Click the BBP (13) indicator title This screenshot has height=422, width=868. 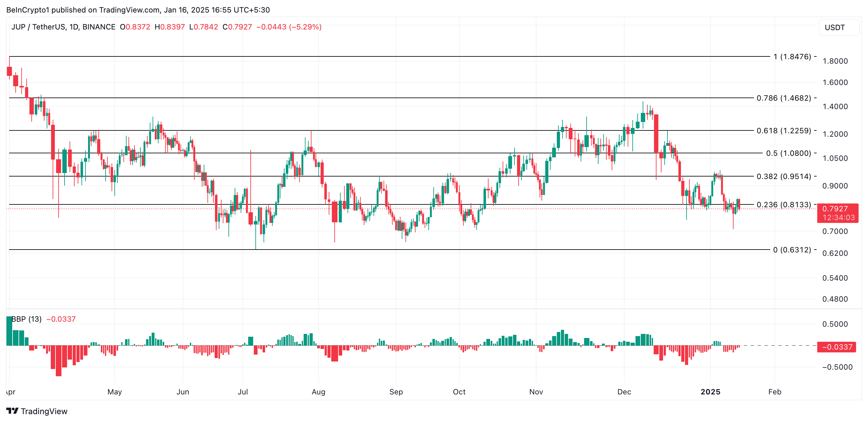(x=26, y=319)
